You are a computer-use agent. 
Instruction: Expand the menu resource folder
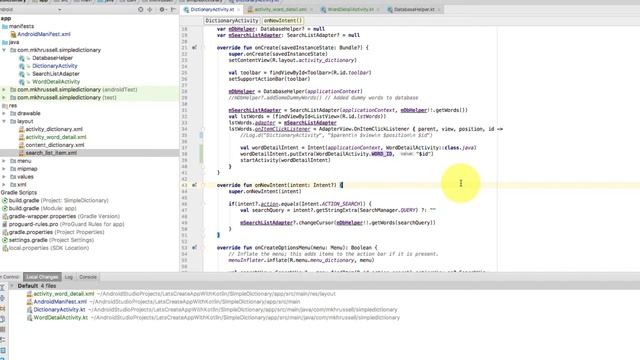(x=4, y=161)
